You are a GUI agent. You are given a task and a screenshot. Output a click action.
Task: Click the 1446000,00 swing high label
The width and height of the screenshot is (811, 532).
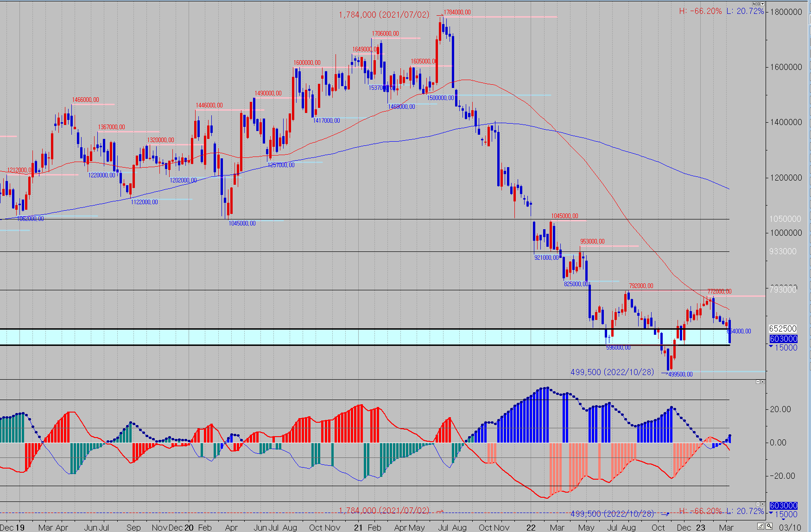click(209, 106)
